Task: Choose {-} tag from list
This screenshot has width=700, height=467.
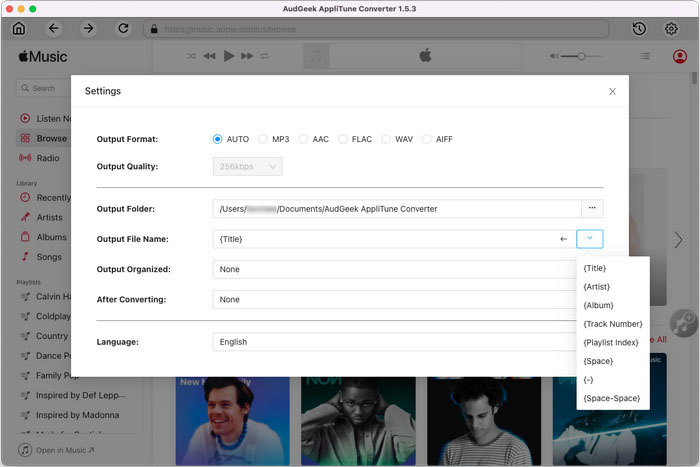Action: click(613, 380)
